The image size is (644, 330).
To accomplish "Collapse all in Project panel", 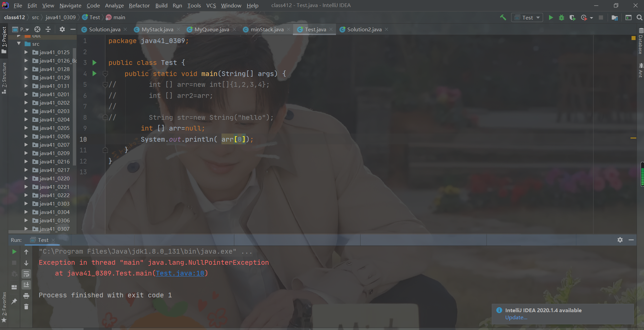I will click(48, 29).
